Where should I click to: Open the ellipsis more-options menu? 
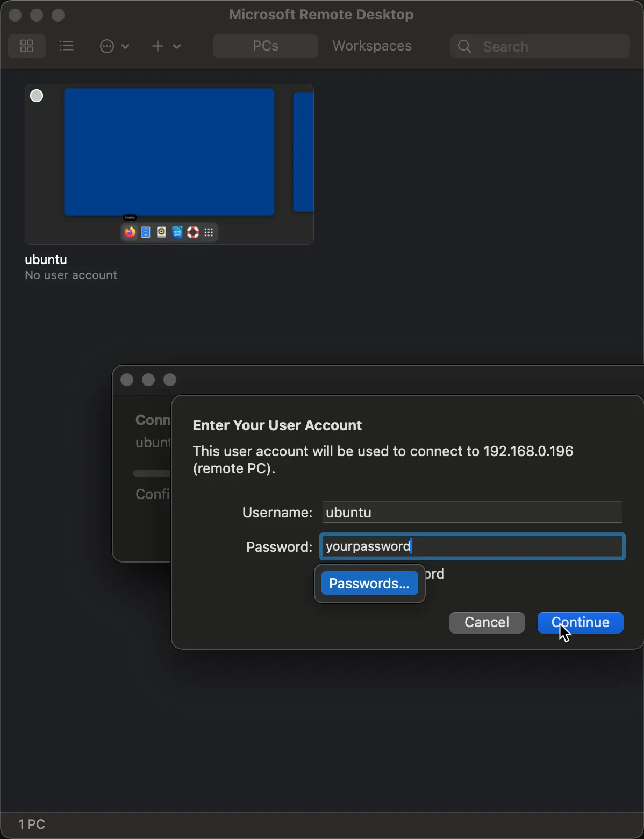pos(115,46)
